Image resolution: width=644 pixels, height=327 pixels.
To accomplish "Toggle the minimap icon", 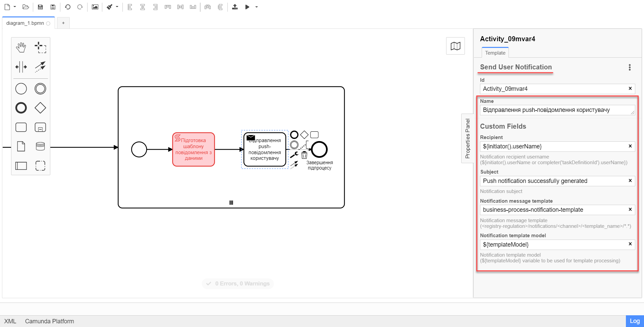I will 455,46.
